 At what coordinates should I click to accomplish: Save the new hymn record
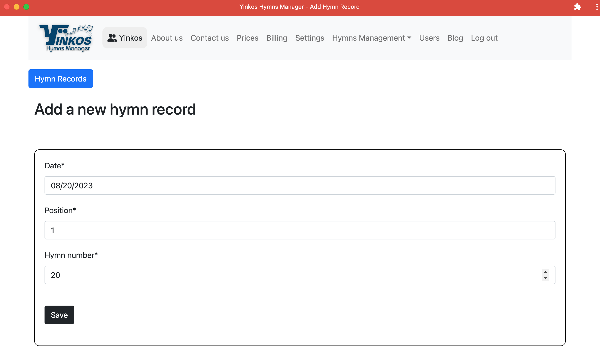59,315
